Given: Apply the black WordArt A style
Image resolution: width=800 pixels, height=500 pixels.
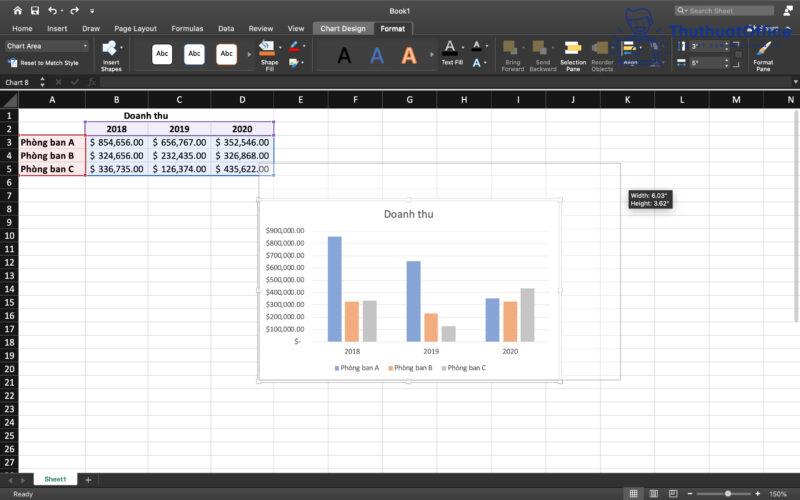Looking at the screenshot, I should (x=344, y=55).
